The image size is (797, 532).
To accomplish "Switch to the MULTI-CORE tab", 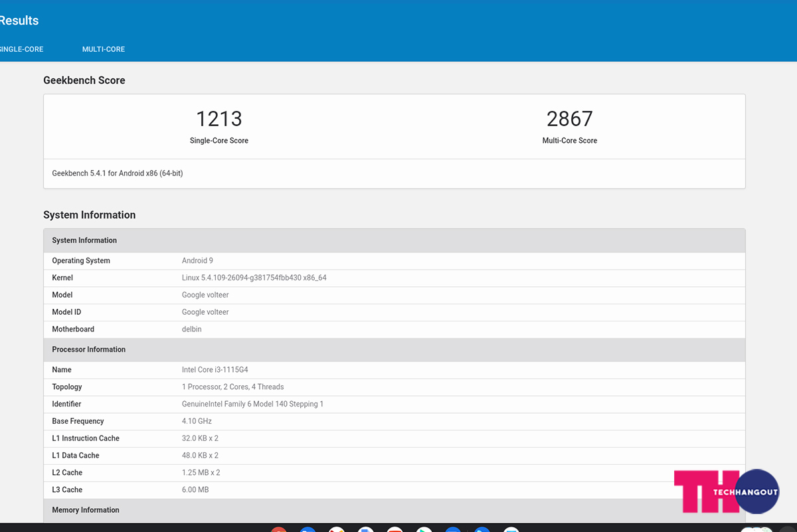I will pos(104,49).
